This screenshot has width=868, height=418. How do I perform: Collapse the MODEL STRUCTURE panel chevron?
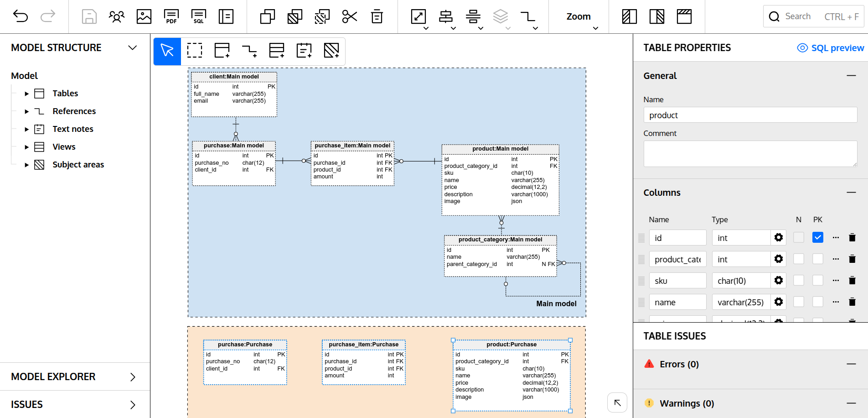tap(133, 47)
